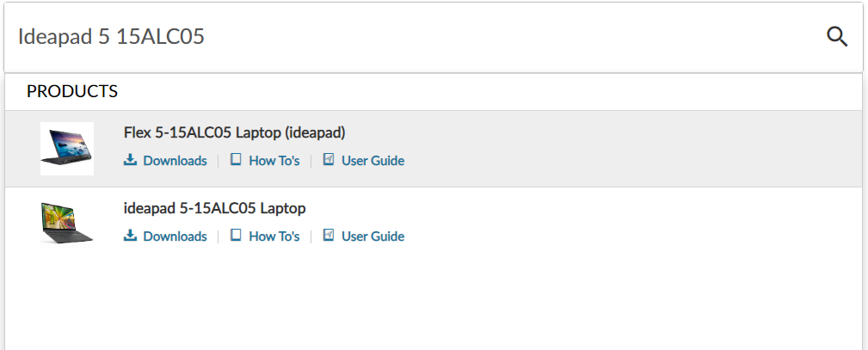Click the How To's book icon for the ideapad 5-15ALC05
This screenshot has height=350, width=868.
click(237, 236)
